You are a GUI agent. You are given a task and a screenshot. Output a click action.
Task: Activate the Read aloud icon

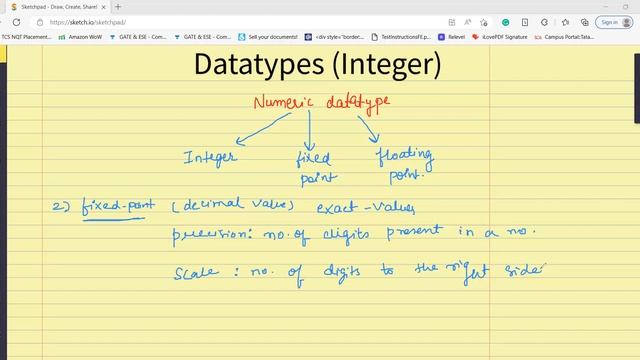(x=468, y=22)
